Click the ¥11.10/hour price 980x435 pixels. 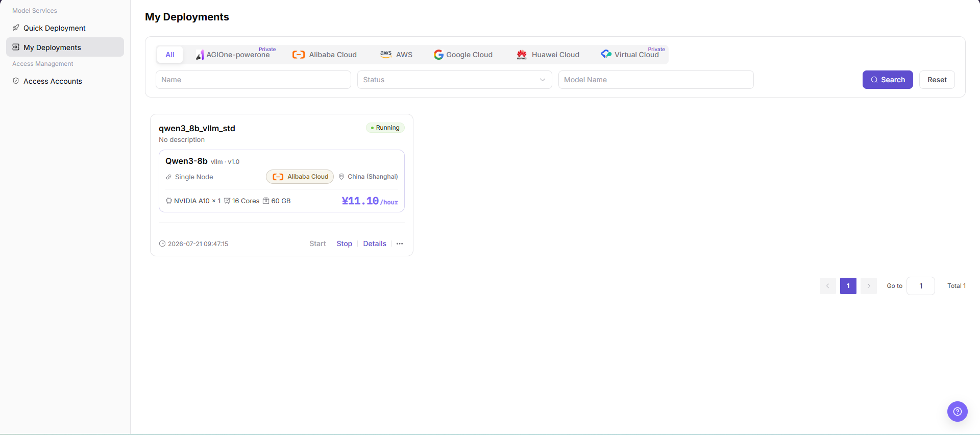coord(370,201)
